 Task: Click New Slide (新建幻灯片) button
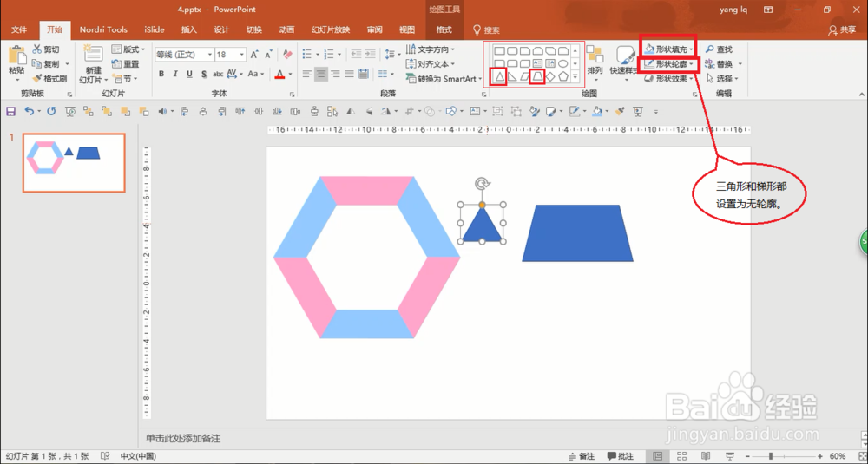pyautogui.click(x=93, y=64)
